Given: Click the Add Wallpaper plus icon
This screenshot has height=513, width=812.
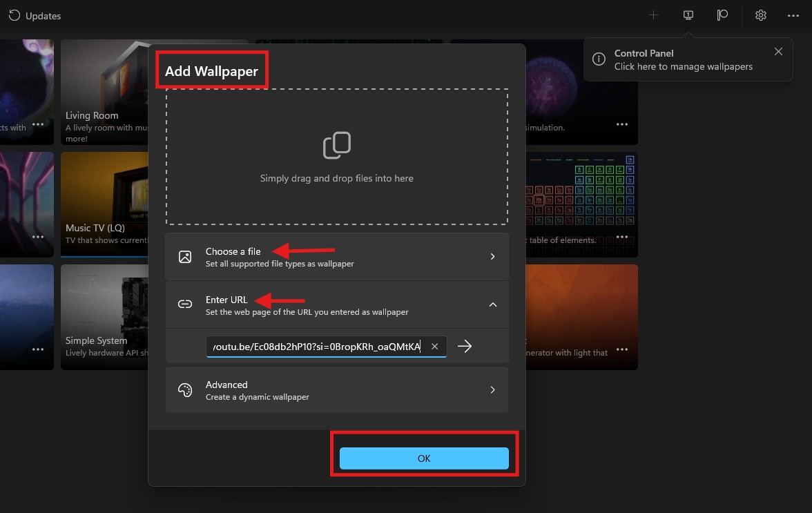Looking at the screenshot, I should tap(653, 15).
